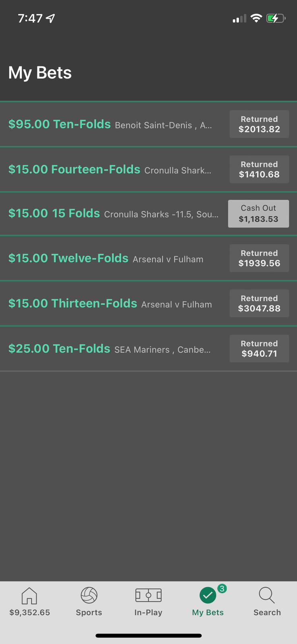Tap the Wi-Fi status icon
Viewport: 297px width, 644px height.
(x=256, y=18)
